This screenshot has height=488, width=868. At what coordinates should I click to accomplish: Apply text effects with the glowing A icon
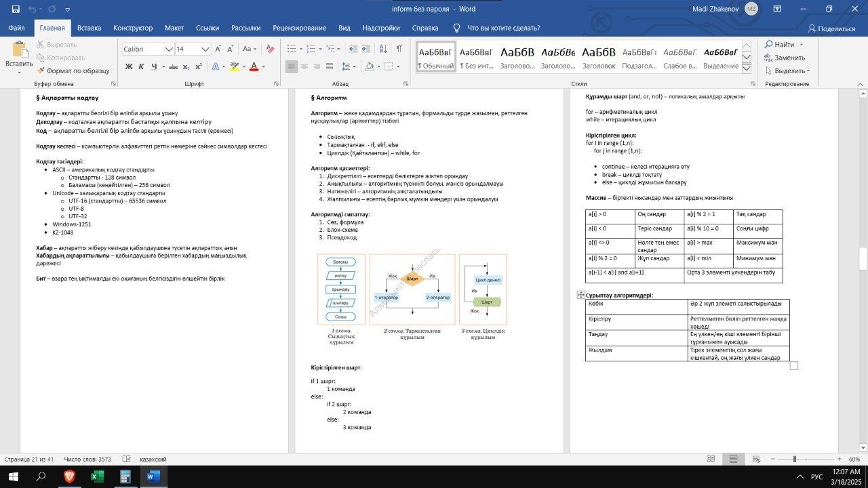pyautogui.click(x=215, y=66)
